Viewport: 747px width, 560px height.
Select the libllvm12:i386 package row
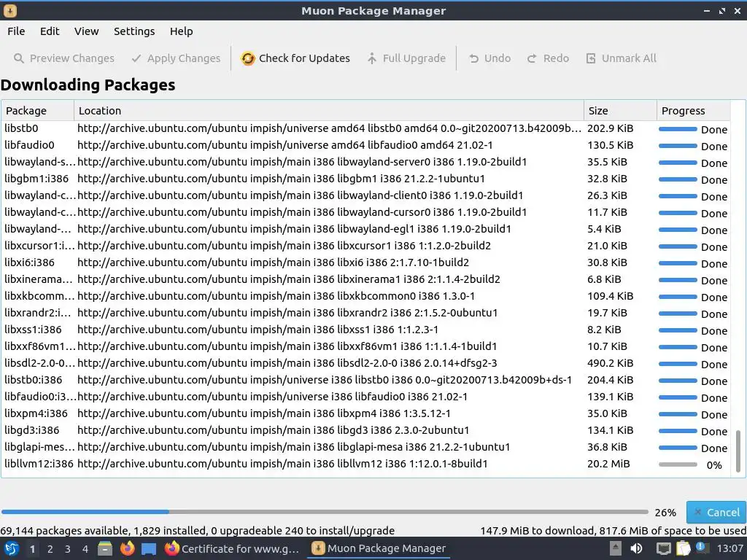365,464
